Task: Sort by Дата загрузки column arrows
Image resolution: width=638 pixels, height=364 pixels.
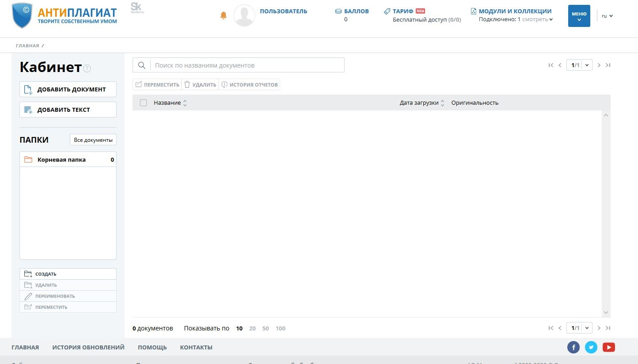Action: [443, 103]
